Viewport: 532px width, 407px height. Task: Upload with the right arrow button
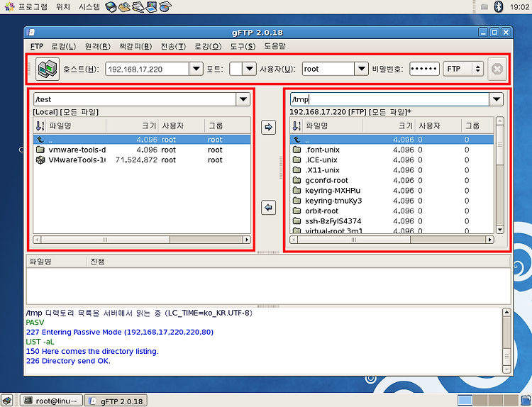click(268, 127)
